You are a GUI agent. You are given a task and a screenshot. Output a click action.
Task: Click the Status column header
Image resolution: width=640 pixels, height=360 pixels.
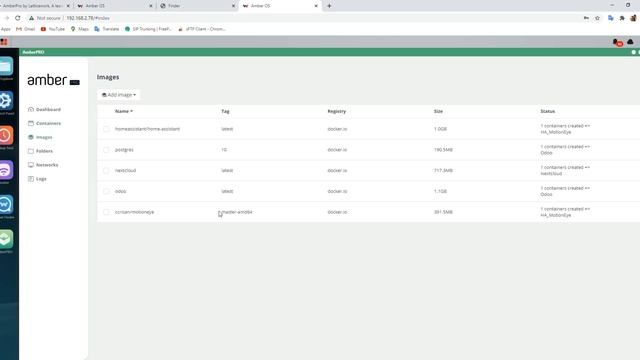click(x=548, y=111)
